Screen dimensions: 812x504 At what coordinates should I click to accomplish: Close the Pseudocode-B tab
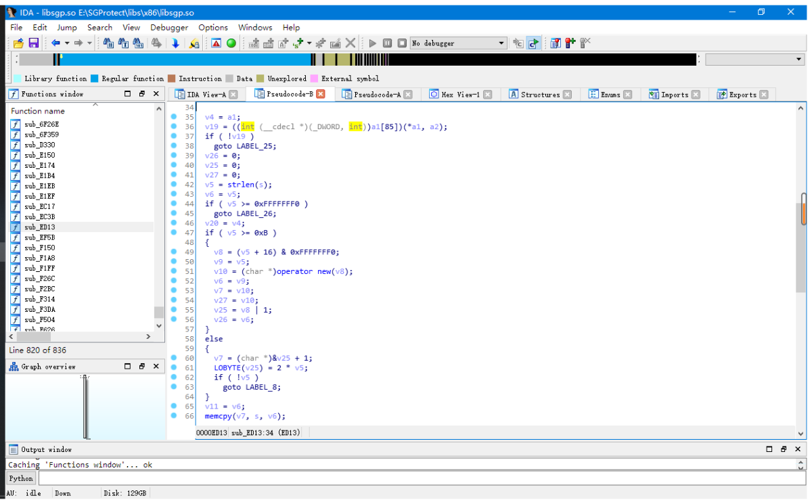point(321,94)
